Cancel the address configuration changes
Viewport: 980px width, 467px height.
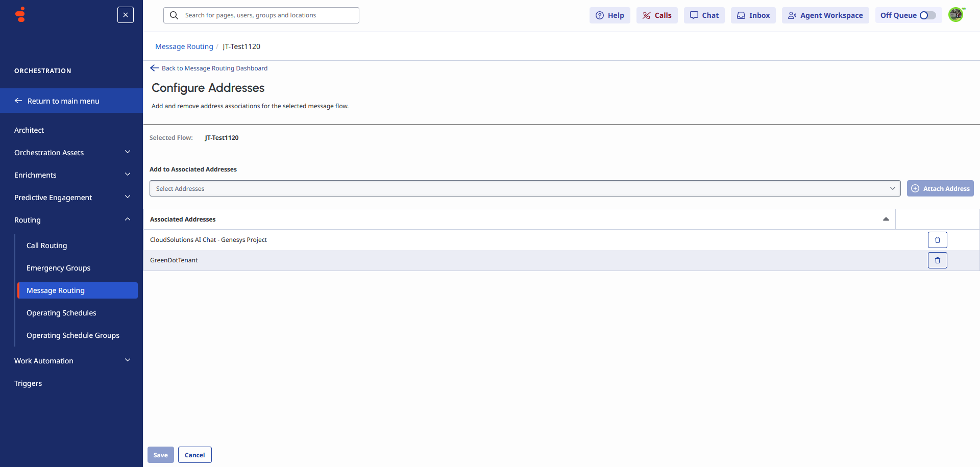(x=194, y=455)
